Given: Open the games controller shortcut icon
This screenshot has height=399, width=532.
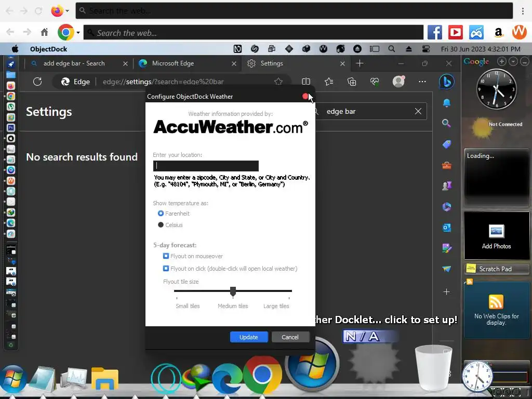Looking at the screenshot, I should tap(476, 33).
